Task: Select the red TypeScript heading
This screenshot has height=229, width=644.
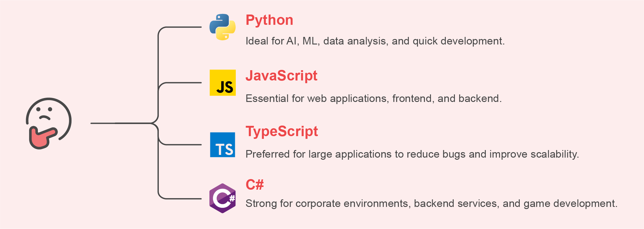Action: coord(282,131)
